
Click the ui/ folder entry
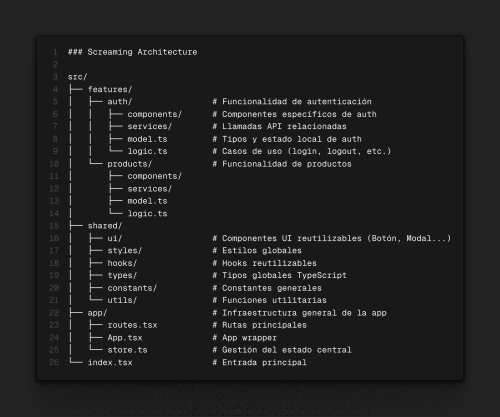[x=115, y=238]
